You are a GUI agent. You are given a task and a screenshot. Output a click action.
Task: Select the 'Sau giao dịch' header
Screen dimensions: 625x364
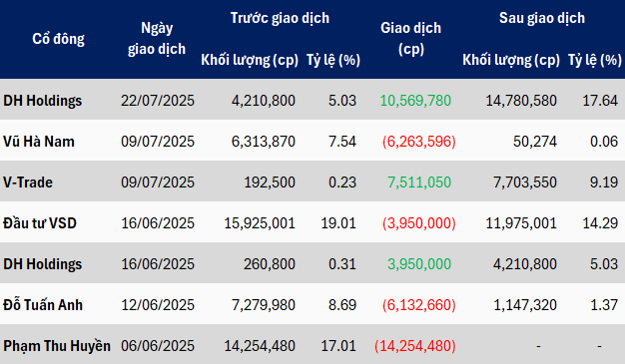(x=542, y=18)
